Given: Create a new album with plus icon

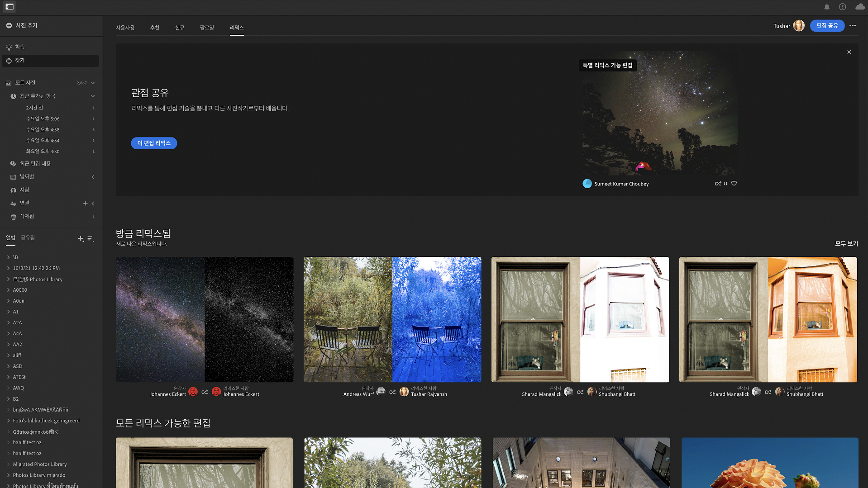Looking at the screenshot, I should click(81, 238).
